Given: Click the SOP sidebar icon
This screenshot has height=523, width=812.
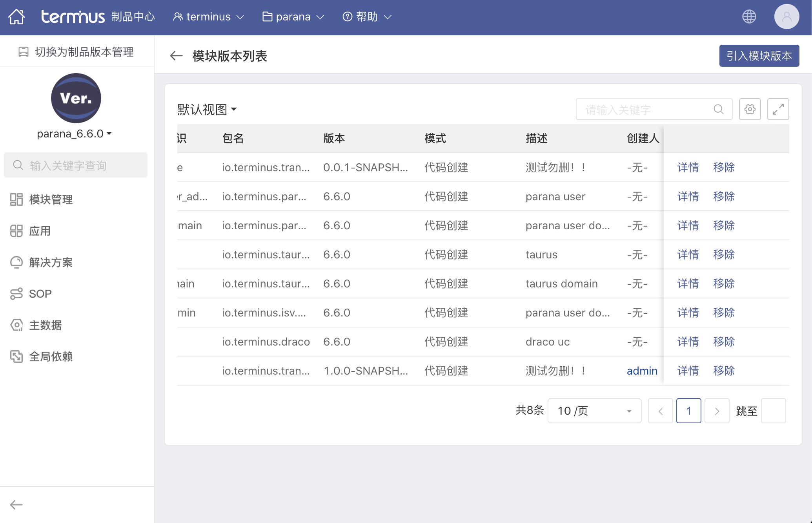Looking at the screenshot, I should pos(16,294).
